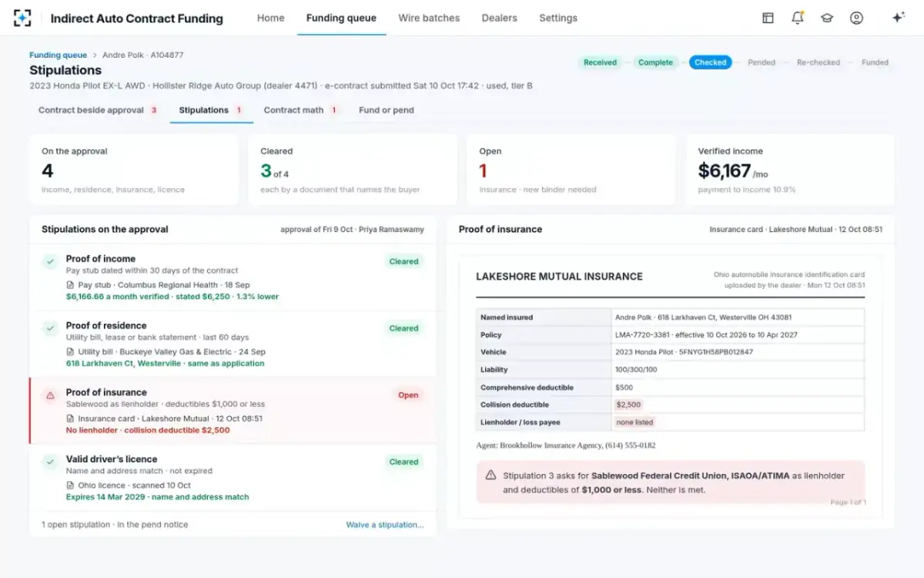Click the Complete status step
The image size is (924, 578).
click(x=655, y=62)
